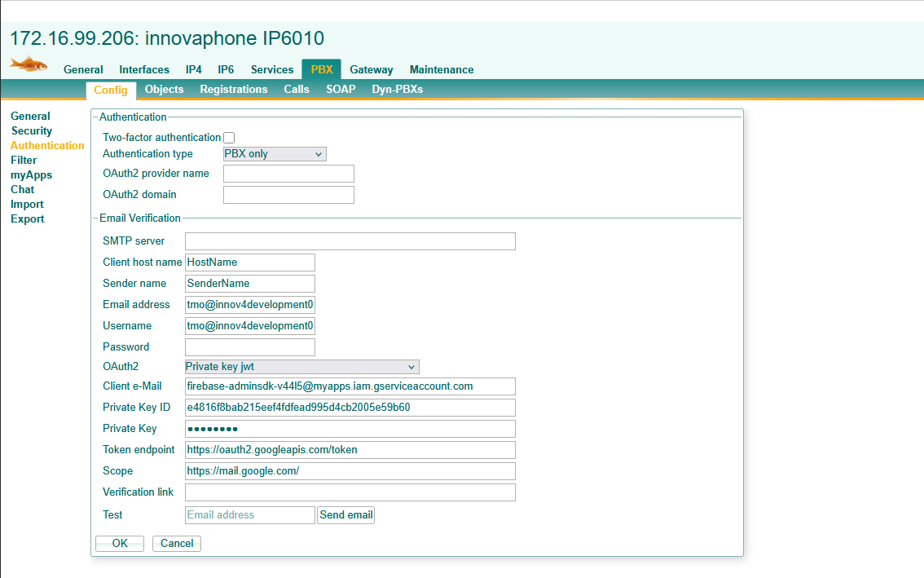Switch to the Gateway tab

[371, 70]
